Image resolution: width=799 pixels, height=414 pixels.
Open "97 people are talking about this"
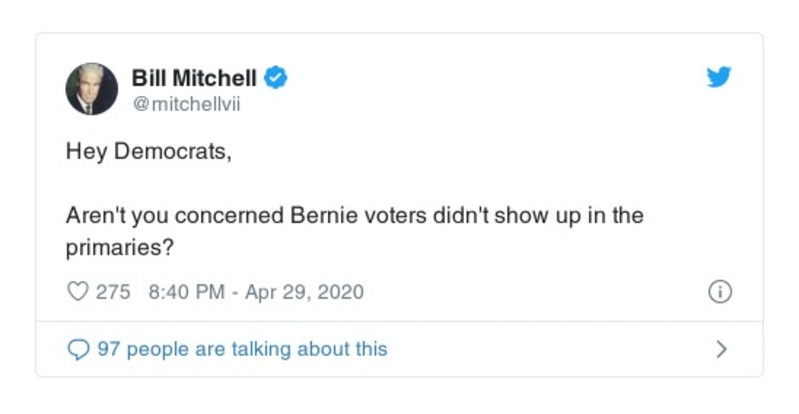tap(241, 349)
